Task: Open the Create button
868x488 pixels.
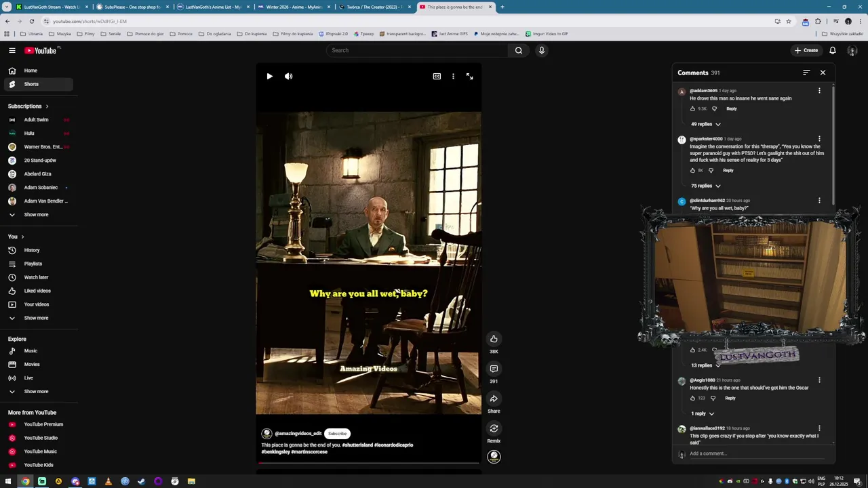Action: point(806,50)
